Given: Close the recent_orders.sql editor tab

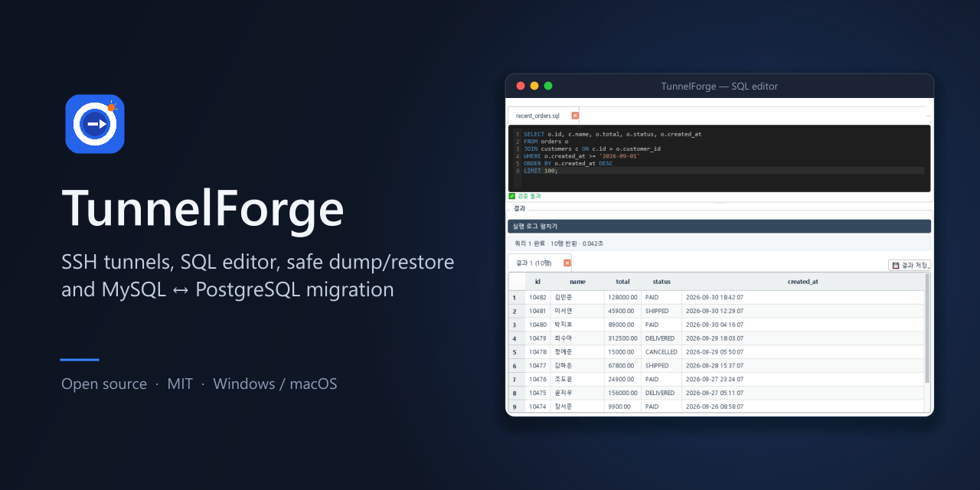Looking at the screenshot, I should [575, 116].
